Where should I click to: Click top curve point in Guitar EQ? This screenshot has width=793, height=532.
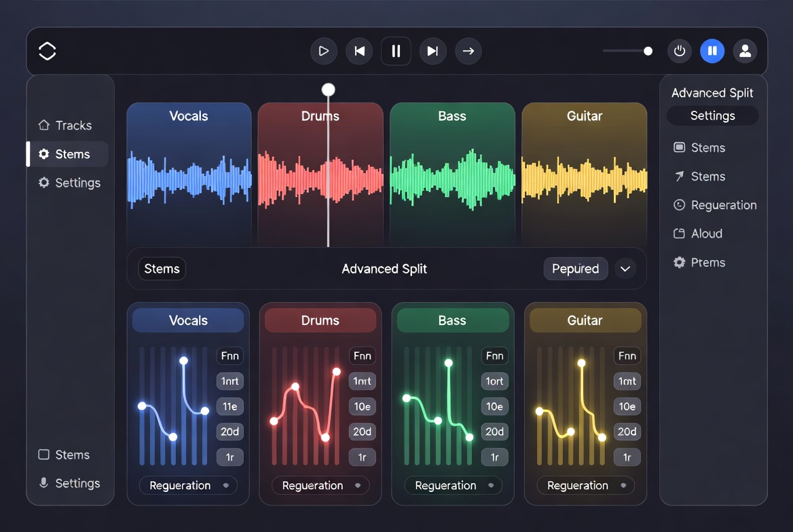pos(582,363)
